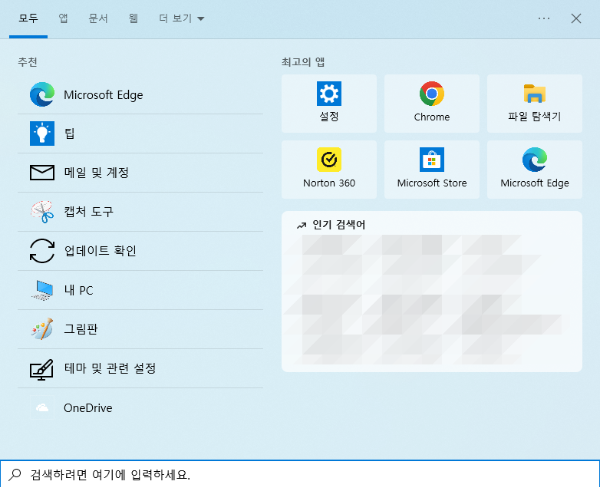Click the 업데이트 확인 label
The width and height of the screenshot is (600, 487).
pos(100,251)
